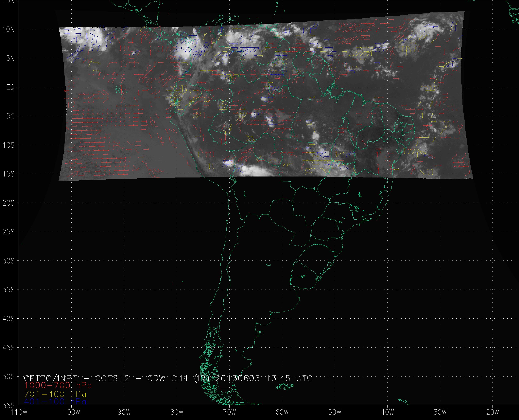Click the 45S latitude axis label
Screen dimensions: 519x420
(9, 348)
